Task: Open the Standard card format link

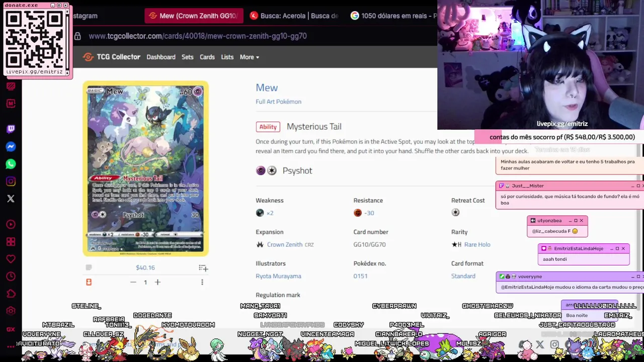Action: click(463, 276)
